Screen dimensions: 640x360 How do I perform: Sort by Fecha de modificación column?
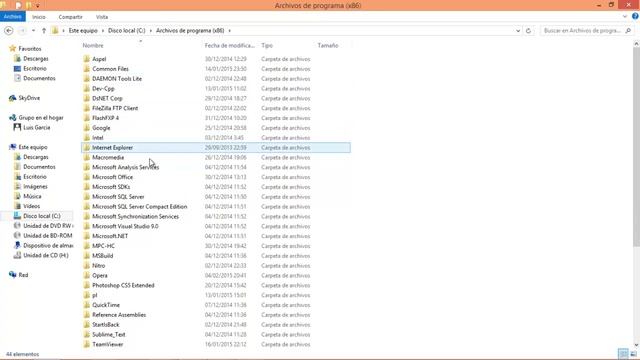click(x=229, y=46)
